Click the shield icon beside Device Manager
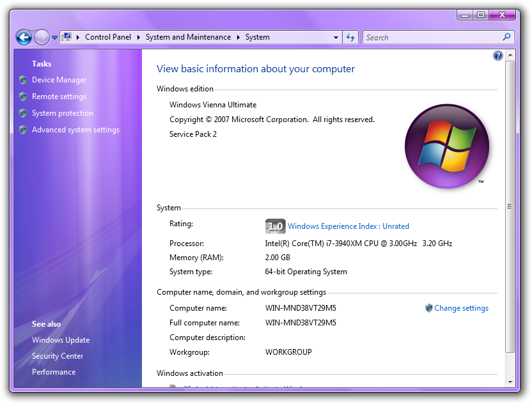The image size is (532, 404). 23,80
